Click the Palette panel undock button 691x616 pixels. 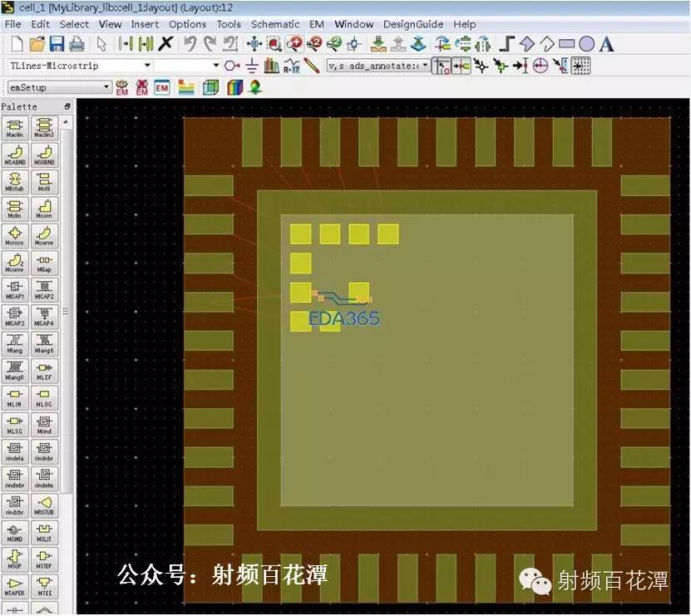coord(67,106)
